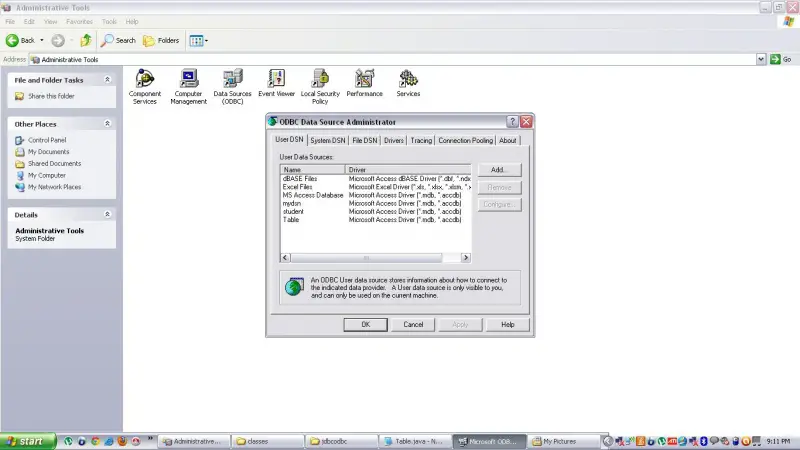
Task: Click the Back toolbar button
Action: 20,40
